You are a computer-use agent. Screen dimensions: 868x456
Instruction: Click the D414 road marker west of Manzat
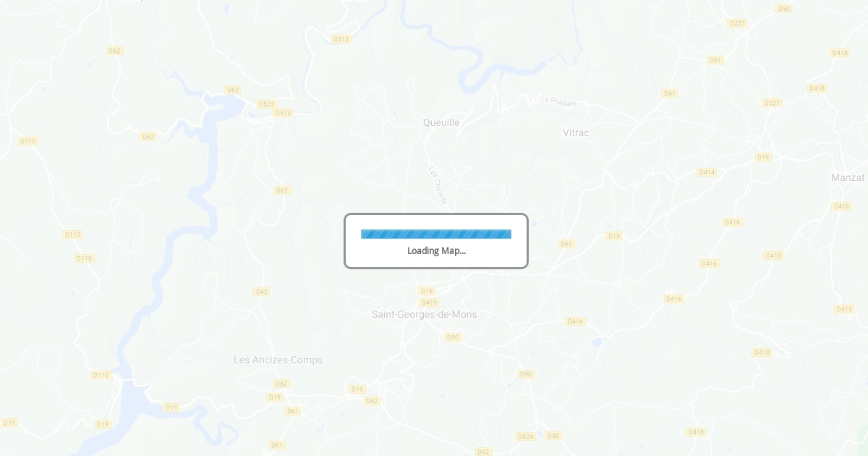(x=707, y=172)
